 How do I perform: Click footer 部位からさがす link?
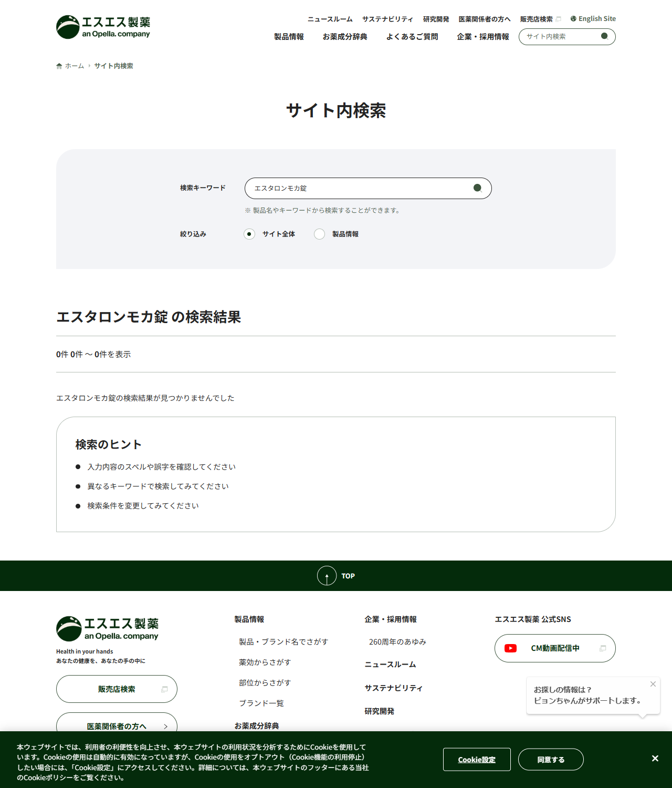(265, 683)
